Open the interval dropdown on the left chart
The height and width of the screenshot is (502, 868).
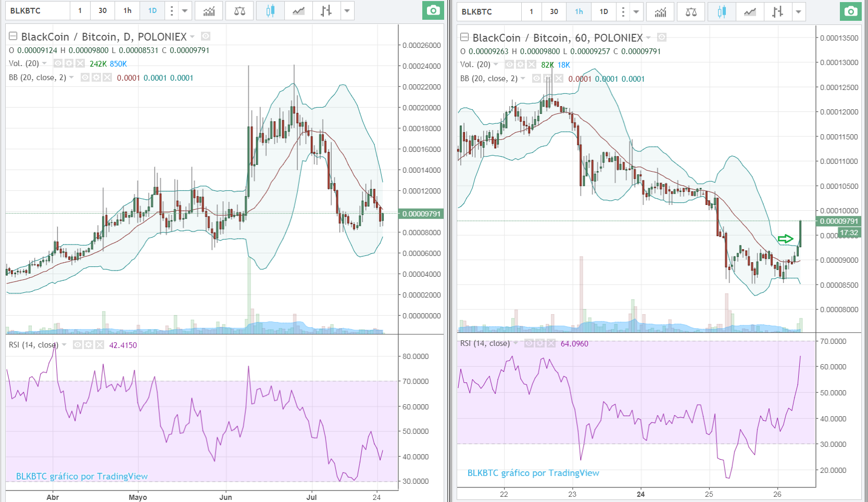pyautogui.click(x=184, y=10)
